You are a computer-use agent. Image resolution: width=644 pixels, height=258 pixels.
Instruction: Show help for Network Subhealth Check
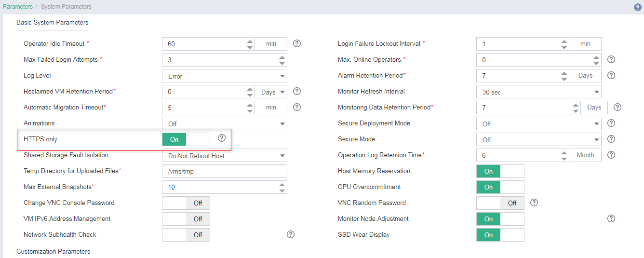[x=291, y=234]
